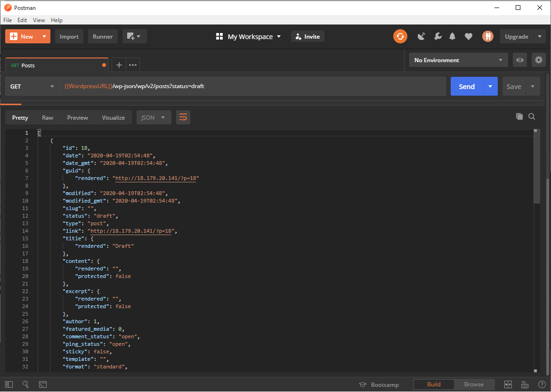Click the Import button
551x392 pixels.
pyautogui.click(x=69, y=37)
